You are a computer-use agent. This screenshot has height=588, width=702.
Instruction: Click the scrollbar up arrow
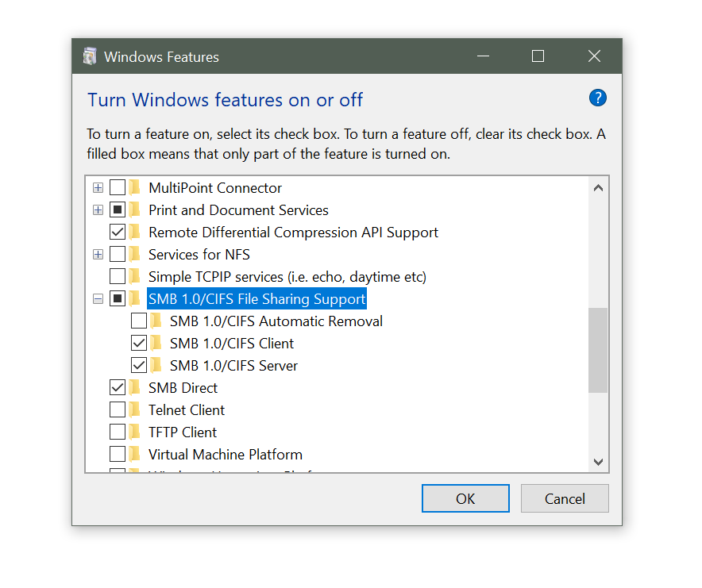[x=598, y=188]
